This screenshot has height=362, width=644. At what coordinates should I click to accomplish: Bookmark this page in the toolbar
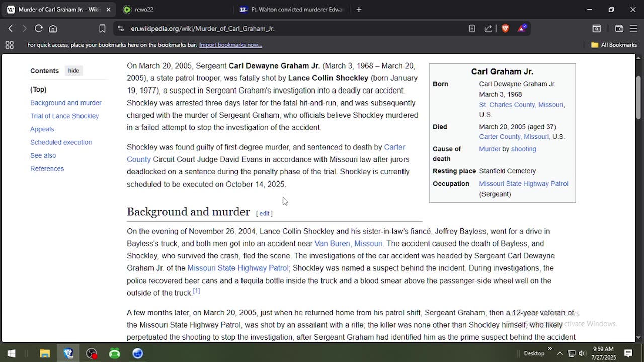[102, 29]
